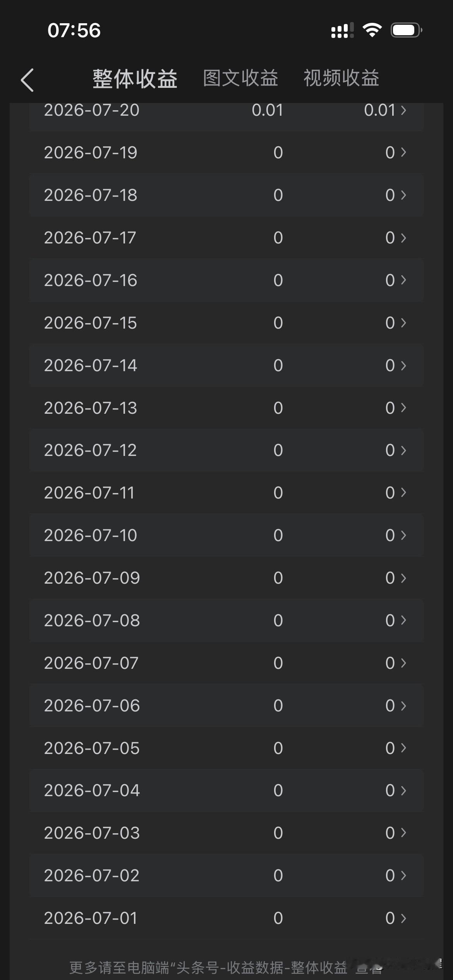Select the 整体收益 tab

point(135,79)
